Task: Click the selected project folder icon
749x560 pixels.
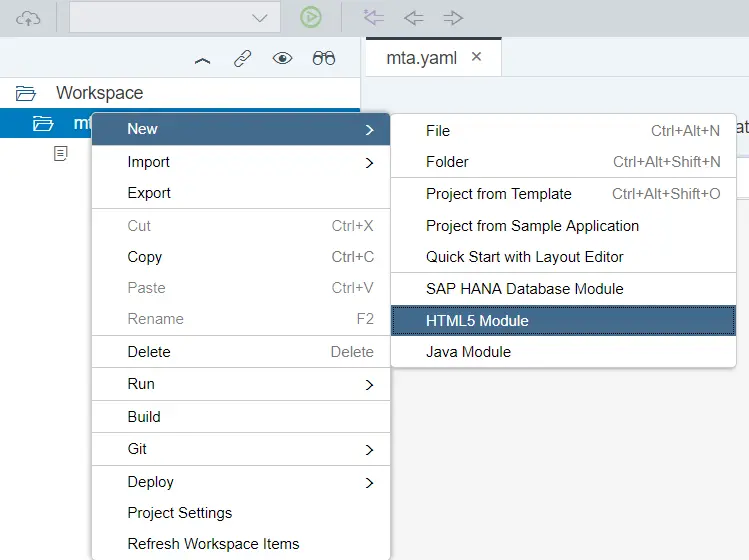Action: pyautogui.click(x=43, y=124)
